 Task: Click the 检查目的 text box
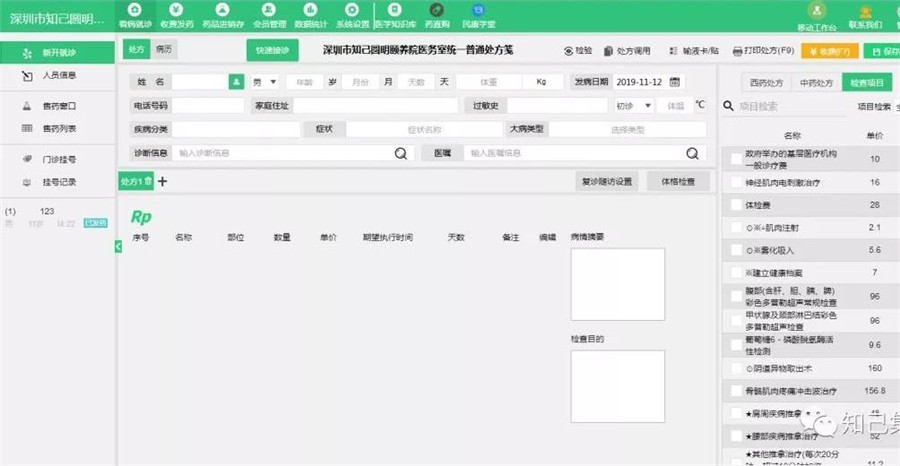[618, 386]
